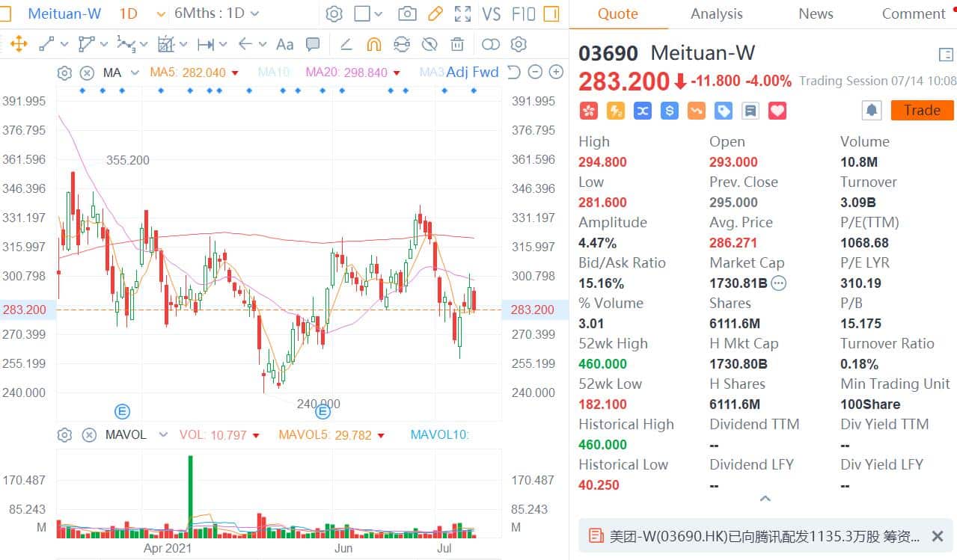The width and height of the screenshot is (957, 560).
Task: Add stock to favorites with heart icon
Action: click(777, 111)
